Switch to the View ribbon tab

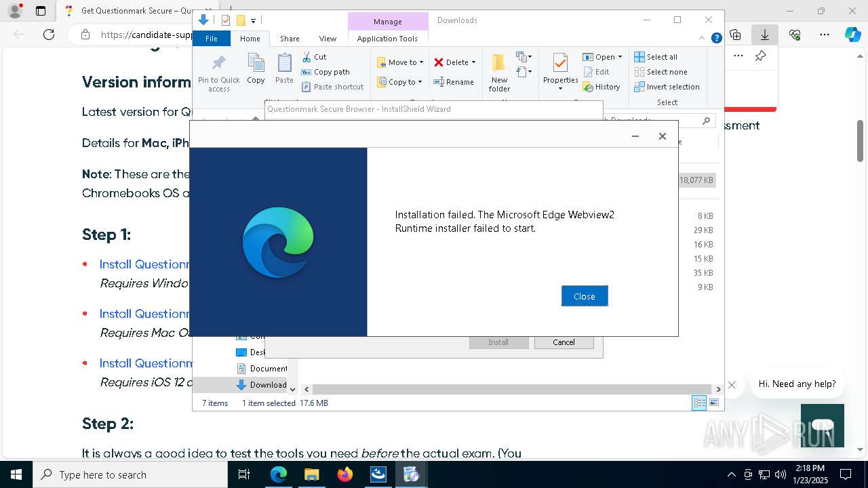pos(328,39)
